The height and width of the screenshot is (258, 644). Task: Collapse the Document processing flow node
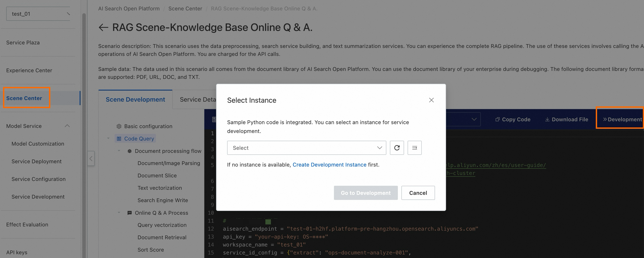(x=119, y=151)
